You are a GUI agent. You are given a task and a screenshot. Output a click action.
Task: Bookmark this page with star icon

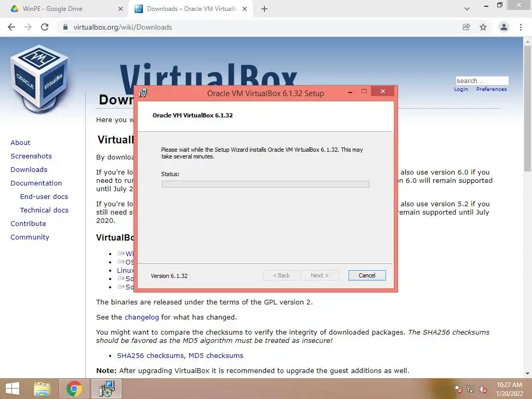(x=483, y=27)
